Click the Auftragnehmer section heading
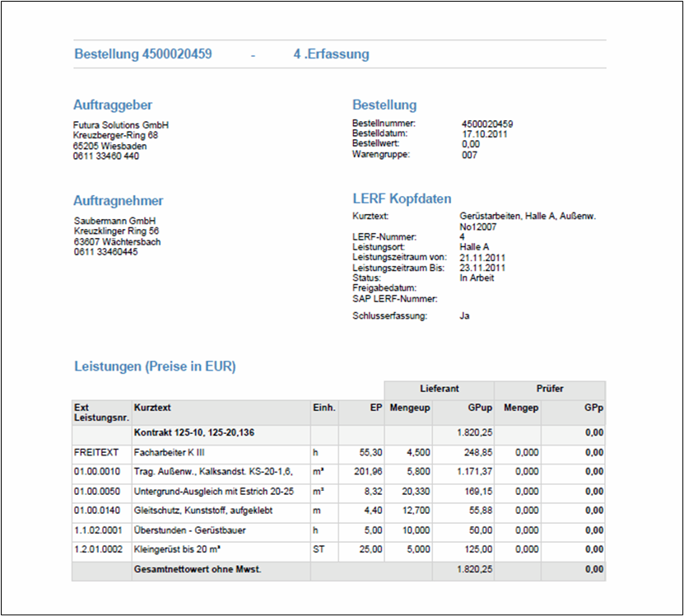This screenshot has width=684, height=616. [x=119, y=201]
